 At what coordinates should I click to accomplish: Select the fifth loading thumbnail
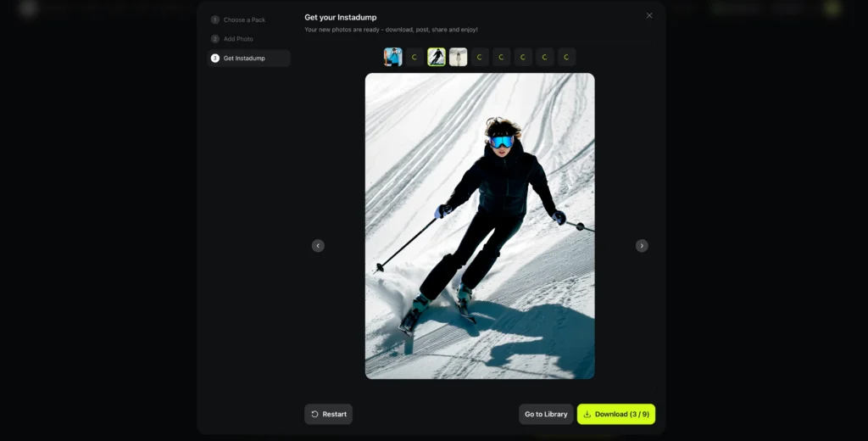tap(480, 57)
